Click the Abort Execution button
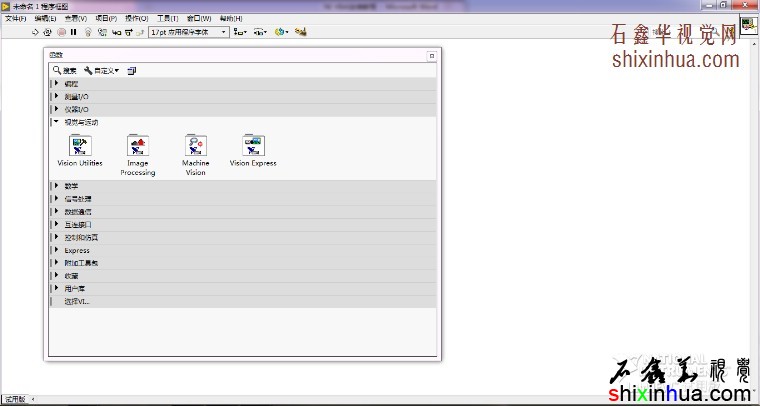The image size is (760, 406). click(x=61, y=32)
